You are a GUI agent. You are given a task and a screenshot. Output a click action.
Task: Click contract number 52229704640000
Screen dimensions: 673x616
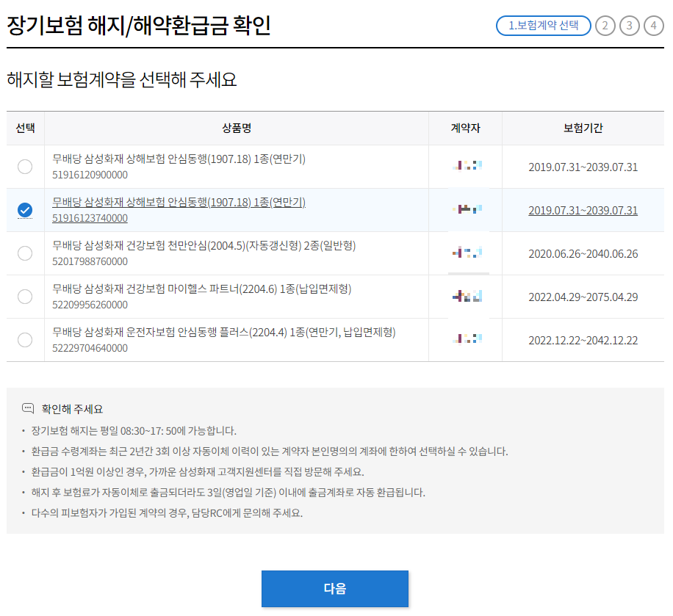[x=90, y=348]
